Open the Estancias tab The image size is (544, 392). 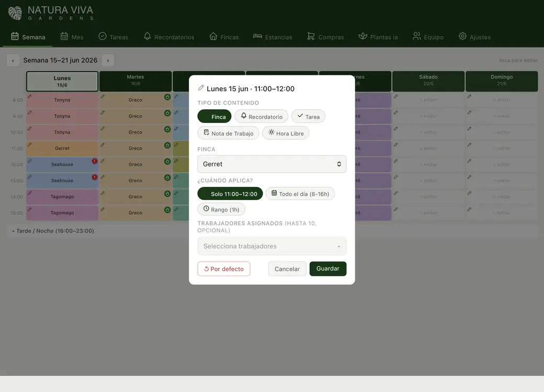[273, 37]
